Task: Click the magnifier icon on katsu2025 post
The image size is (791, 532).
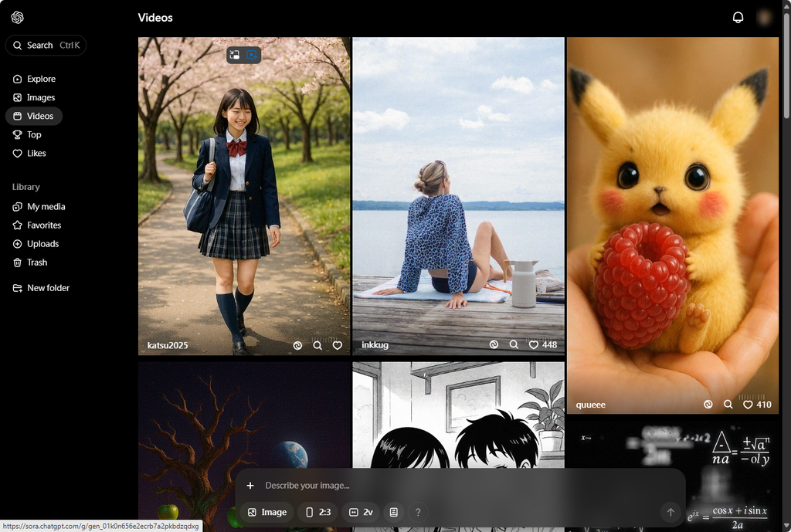Action: click(x=317, y=345)
